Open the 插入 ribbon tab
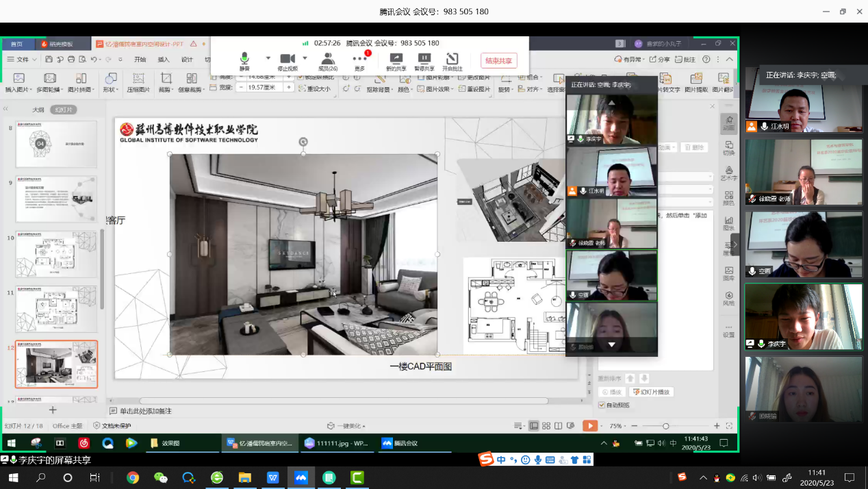 164,60
